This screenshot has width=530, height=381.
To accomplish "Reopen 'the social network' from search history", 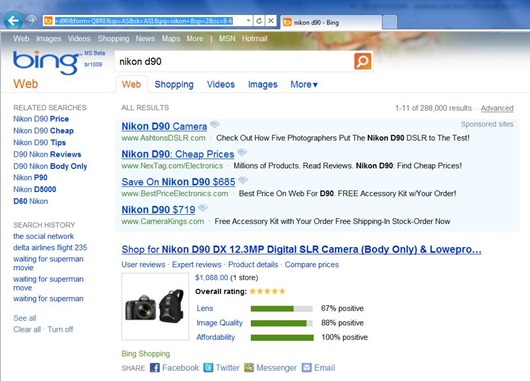I will click(43, 236).
